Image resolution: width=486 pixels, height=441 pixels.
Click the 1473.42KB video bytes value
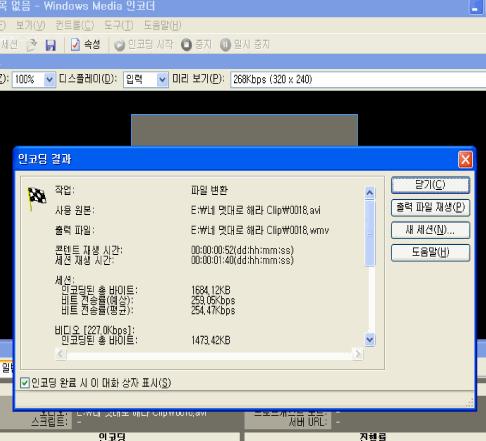(x=211, y=340)
